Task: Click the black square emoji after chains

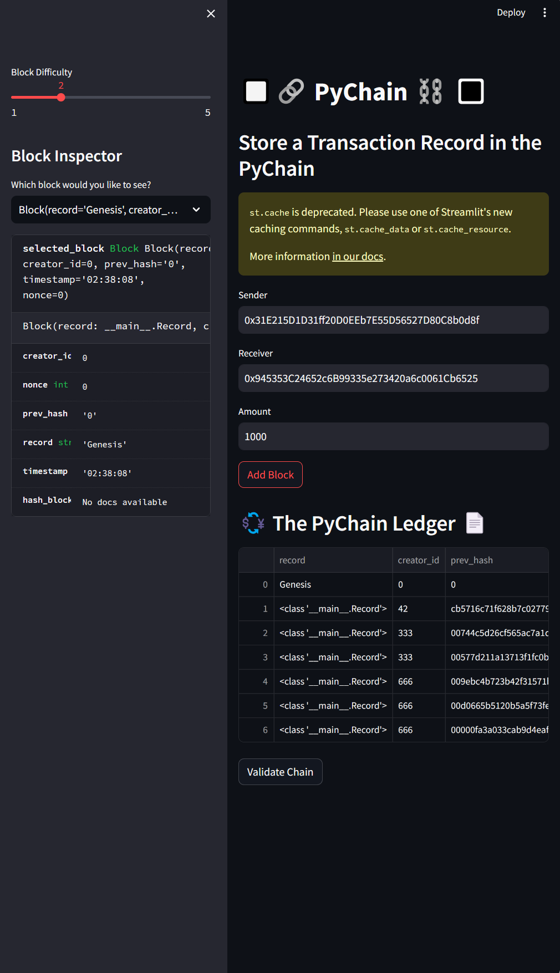Action: click(471, 91)
